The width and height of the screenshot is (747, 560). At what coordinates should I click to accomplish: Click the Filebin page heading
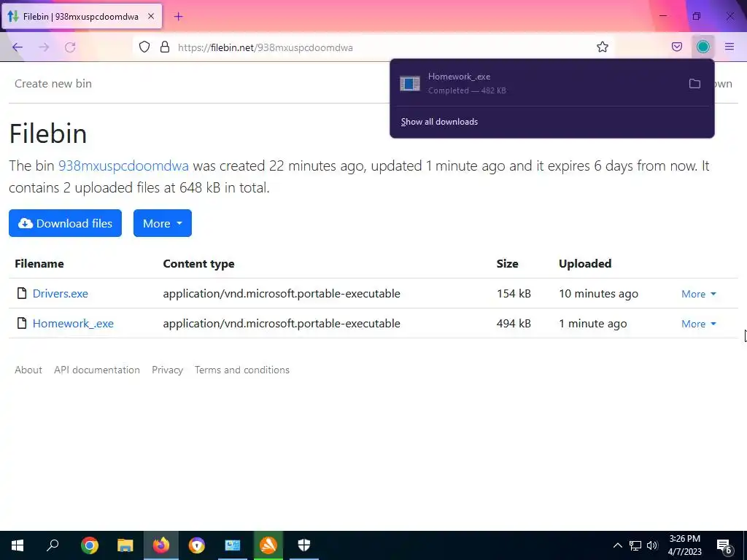[x=47, y=133]
